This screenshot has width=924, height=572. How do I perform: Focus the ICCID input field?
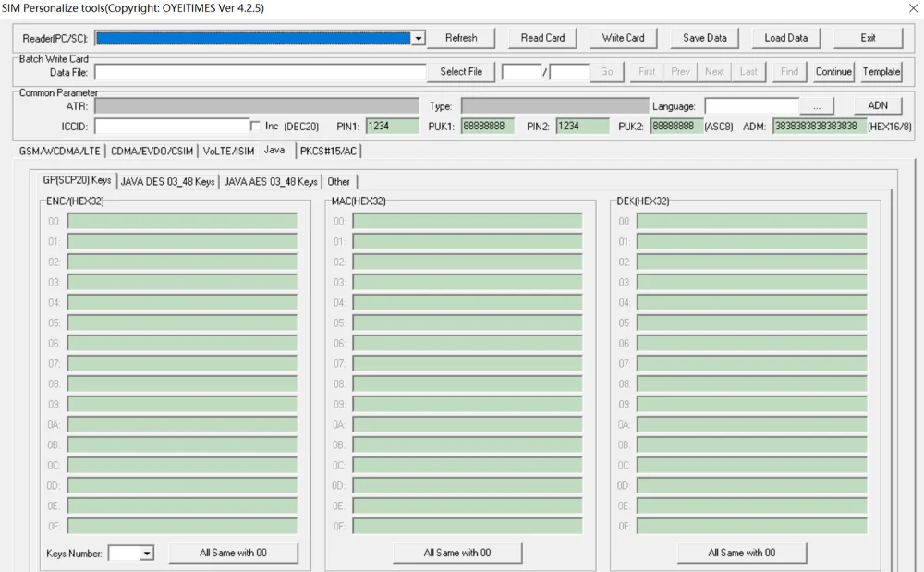point(172,126)
